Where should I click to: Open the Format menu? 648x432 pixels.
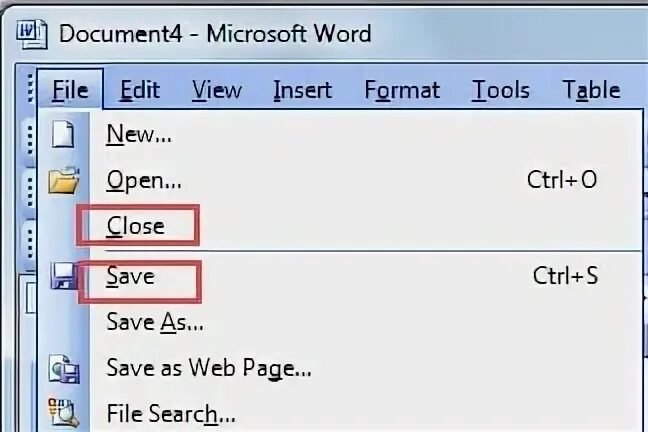(402, 90)
